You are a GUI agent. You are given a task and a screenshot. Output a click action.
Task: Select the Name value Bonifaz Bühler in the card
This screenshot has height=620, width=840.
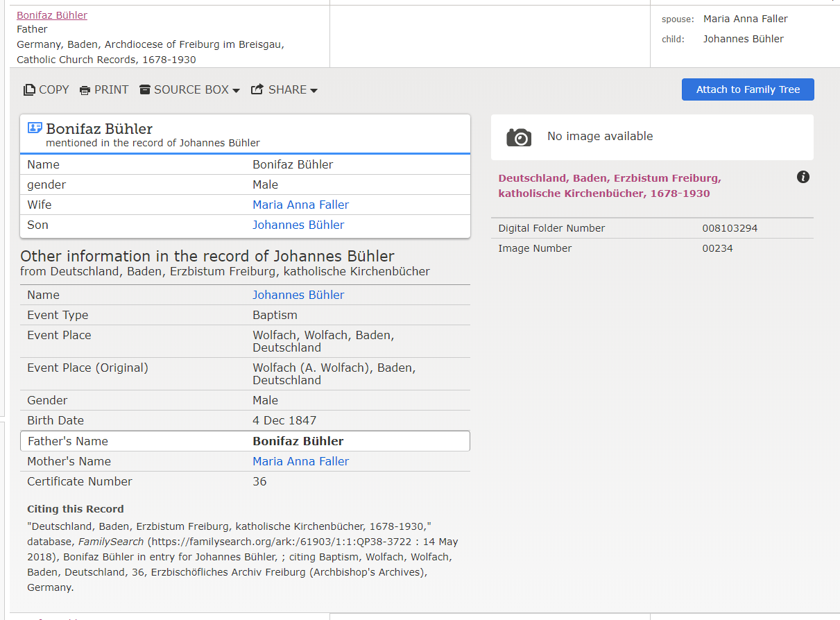tap(293, 164)
